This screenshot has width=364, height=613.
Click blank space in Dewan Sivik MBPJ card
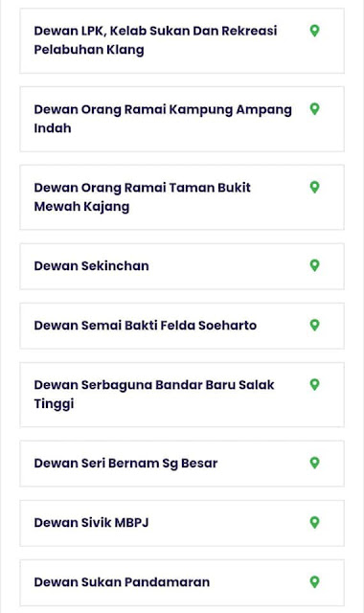[229, 523]
